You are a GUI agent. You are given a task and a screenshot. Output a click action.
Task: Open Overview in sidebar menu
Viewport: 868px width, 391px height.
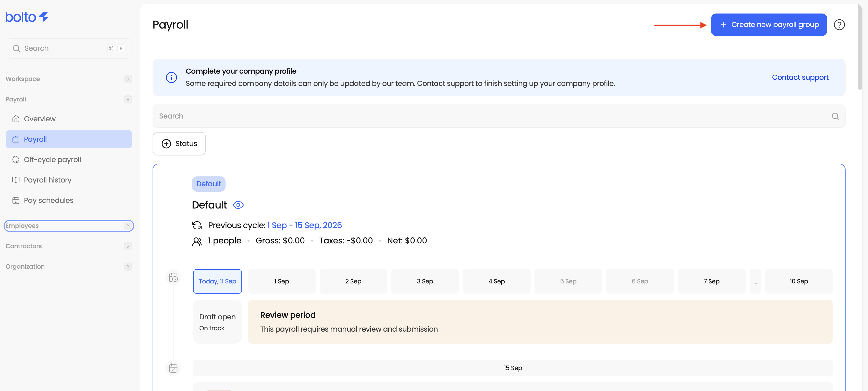tap(69, 119)
